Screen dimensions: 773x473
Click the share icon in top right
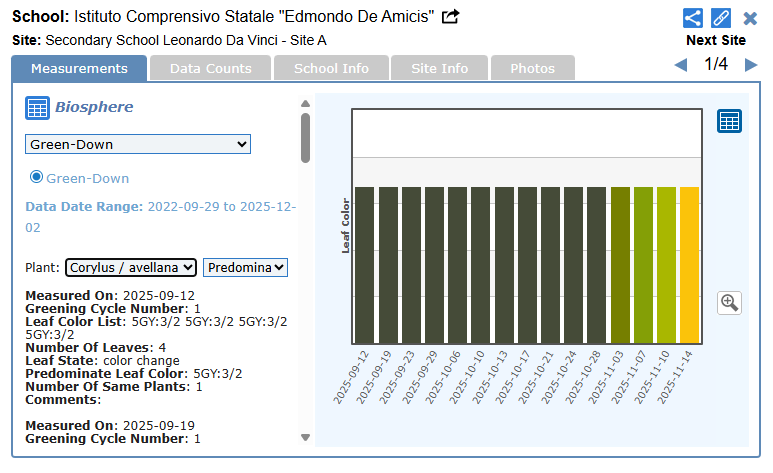(x=692, y=18)
